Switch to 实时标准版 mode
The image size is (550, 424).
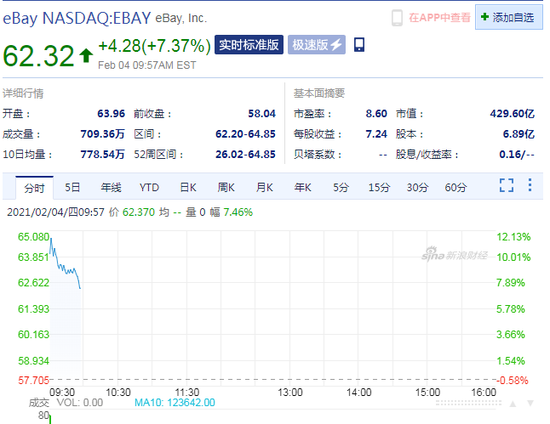(249, 45)
